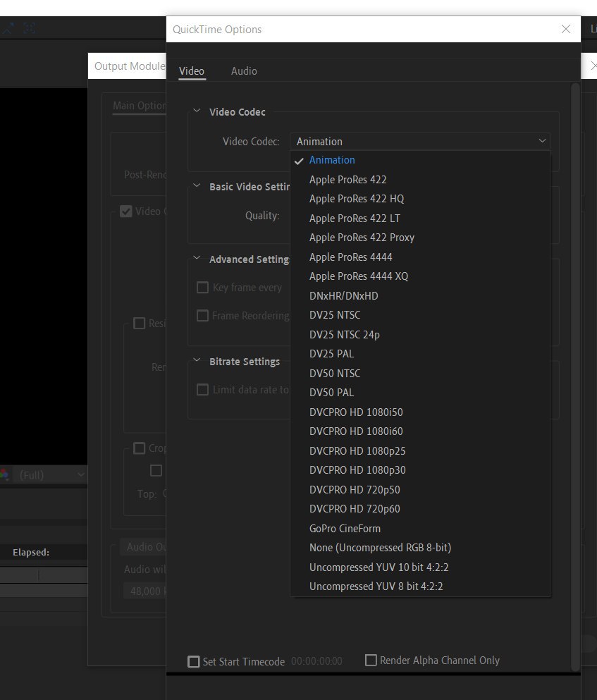
Task: Click the 48,000 audio rate dropdown
Action: [x=144, y=591]
